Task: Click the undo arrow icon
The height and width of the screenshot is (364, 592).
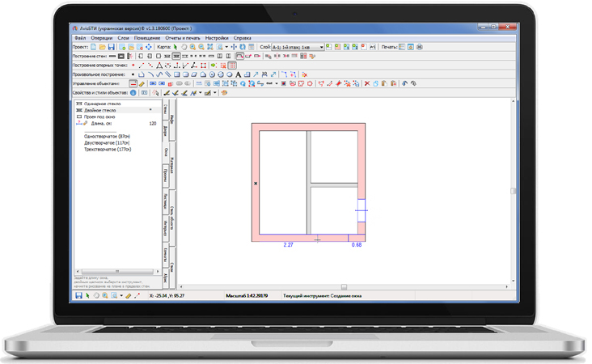Action: click(x=404, y=83)
